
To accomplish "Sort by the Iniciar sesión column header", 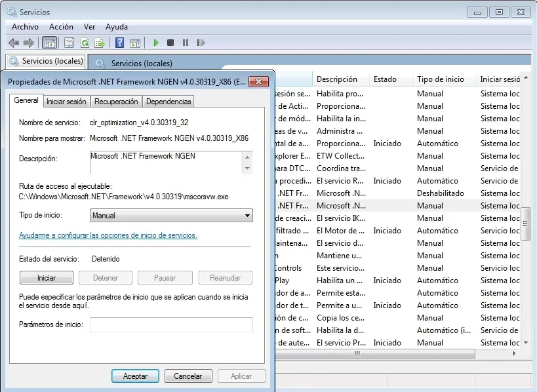I will coord(500,79).
